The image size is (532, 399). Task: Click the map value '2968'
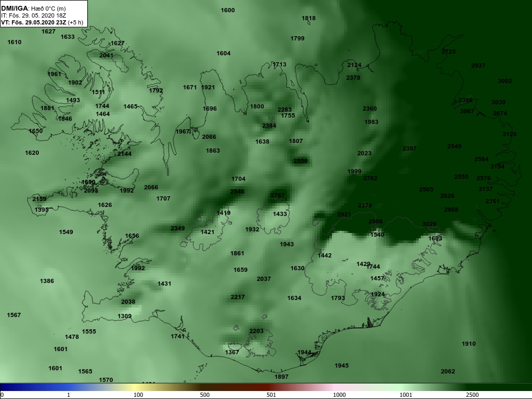click(x=451, y=209)
